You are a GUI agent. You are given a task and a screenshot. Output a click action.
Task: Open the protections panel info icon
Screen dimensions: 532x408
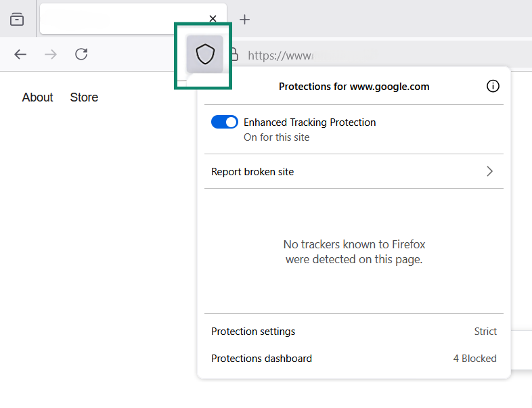point(493,86)
